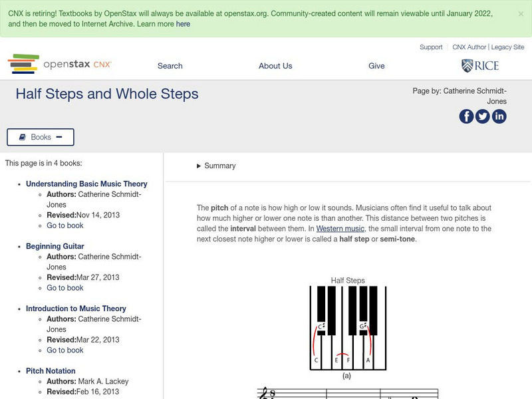Share page on Twitter icon
532x399 pixels.
[x=483, y=116]
